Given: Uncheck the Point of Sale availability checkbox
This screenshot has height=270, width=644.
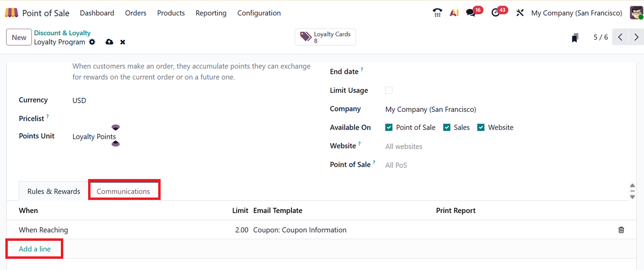Looking at the screenshot, I should tap(389, 127).
